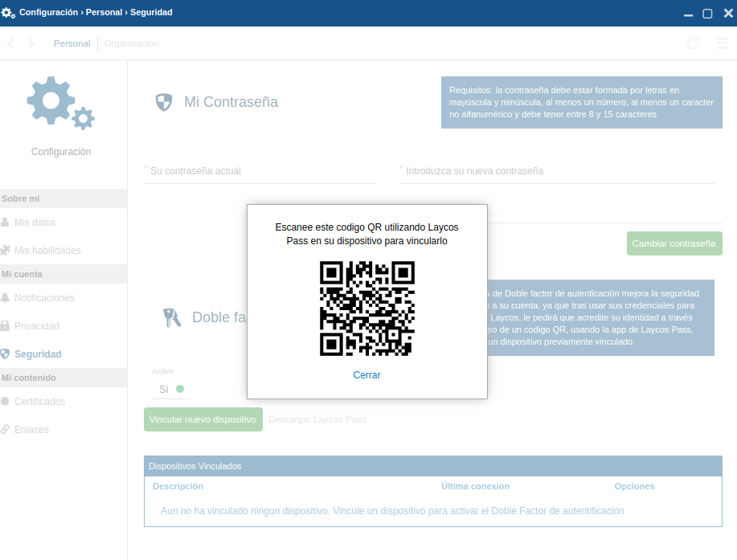Click the large Configuración gears icon
Viewport: 737px width, 560px height.
click(x=60, y=103)
